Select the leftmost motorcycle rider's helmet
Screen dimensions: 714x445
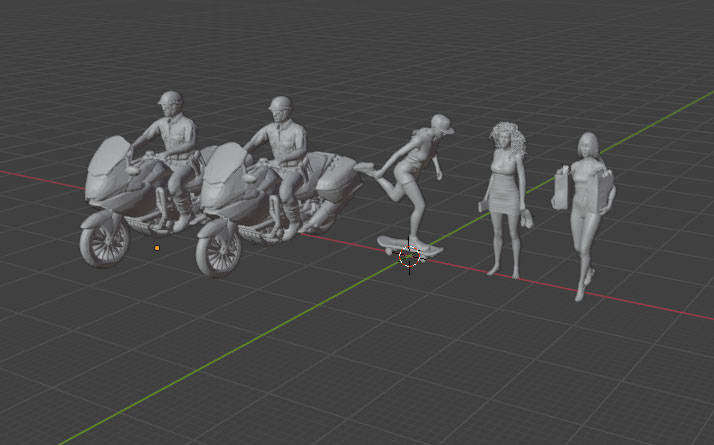tap(171, 98)
